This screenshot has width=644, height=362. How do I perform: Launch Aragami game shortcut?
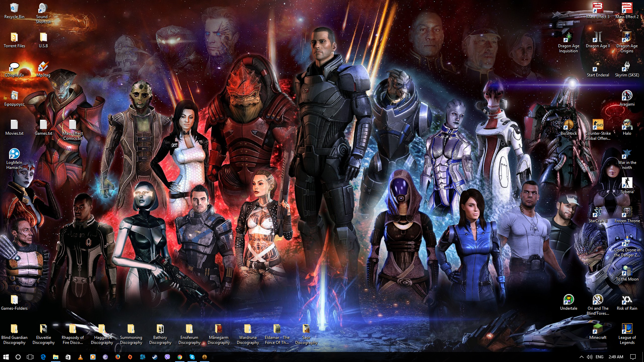(627, 99)
